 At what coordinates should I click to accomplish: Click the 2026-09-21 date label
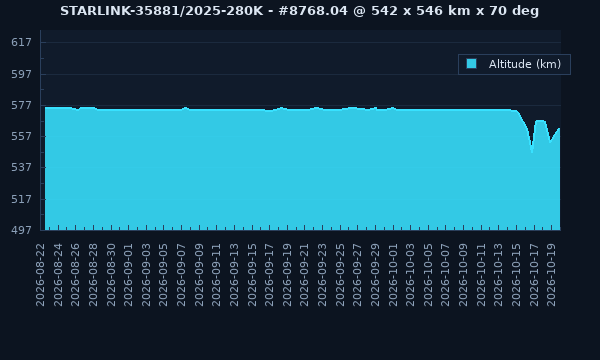coord(304,275)
